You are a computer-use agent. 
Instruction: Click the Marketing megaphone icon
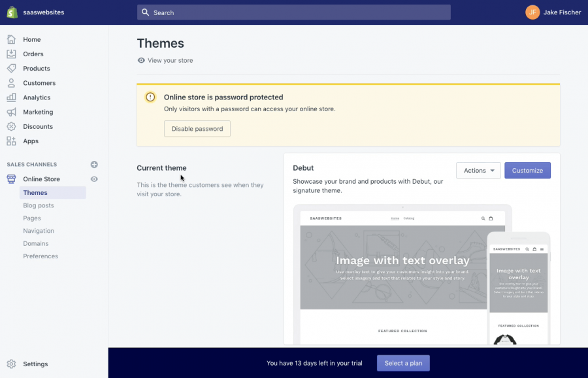12,111
